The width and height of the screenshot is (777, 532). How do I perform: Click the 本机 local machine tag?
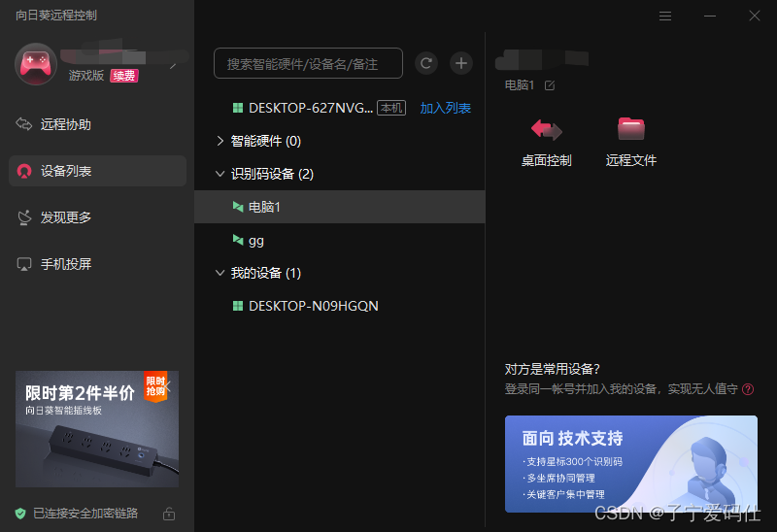point(391,108)
